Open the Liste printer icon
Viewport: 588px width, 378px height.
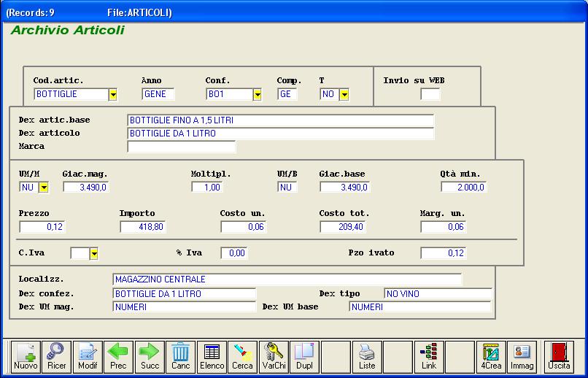[x=367, y=357]
